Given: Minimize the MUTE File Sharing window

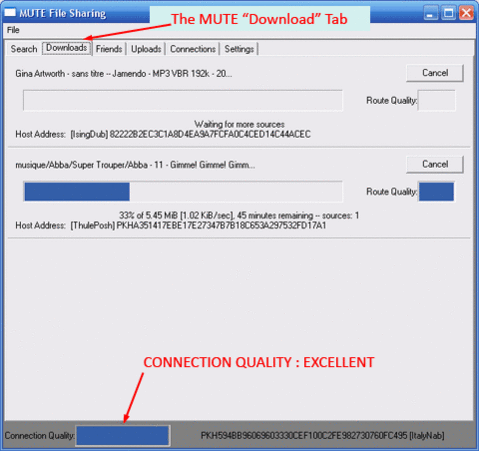Looking at the screenshot, I should [431, 13].
